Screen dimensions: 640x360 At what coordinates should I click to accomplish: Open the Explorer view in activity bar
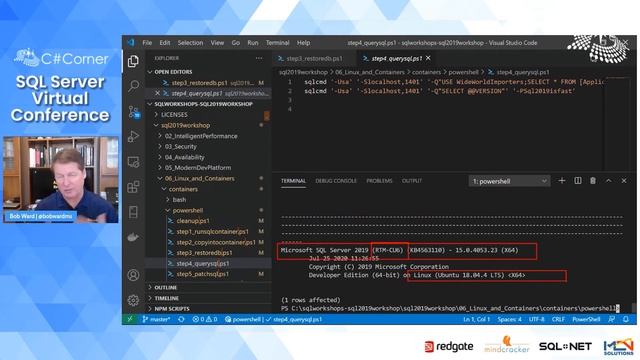133,62
